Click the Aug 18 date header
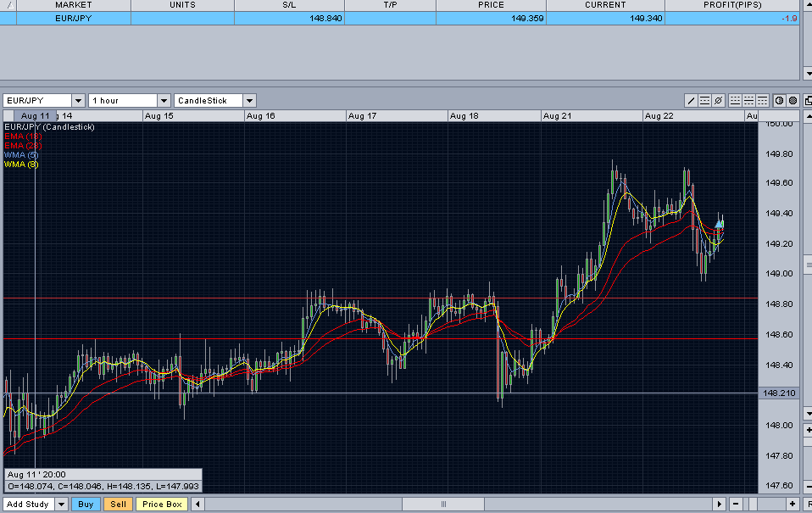The width and height of the screenshot is (812, 513). coord(464,116)
